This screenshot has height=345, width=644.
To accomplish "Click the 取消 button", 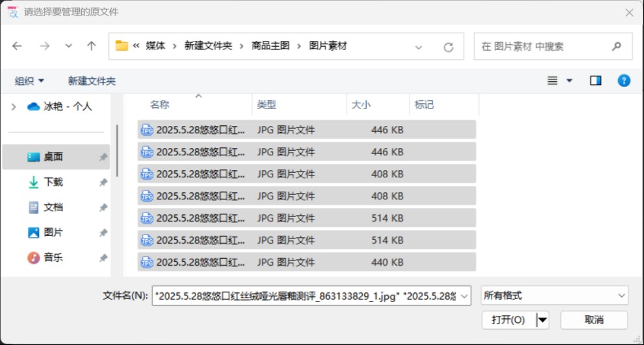I will coord(594,320).
